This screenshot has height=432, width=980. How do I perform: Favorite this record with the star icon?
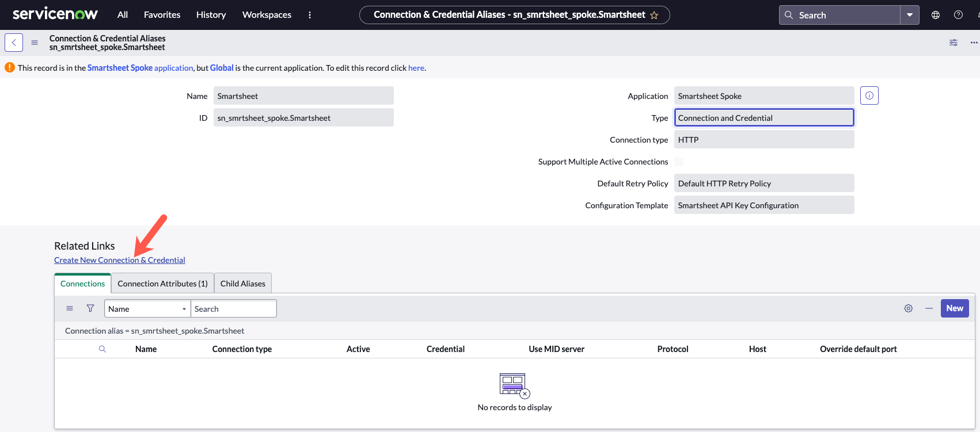point(654,16)
